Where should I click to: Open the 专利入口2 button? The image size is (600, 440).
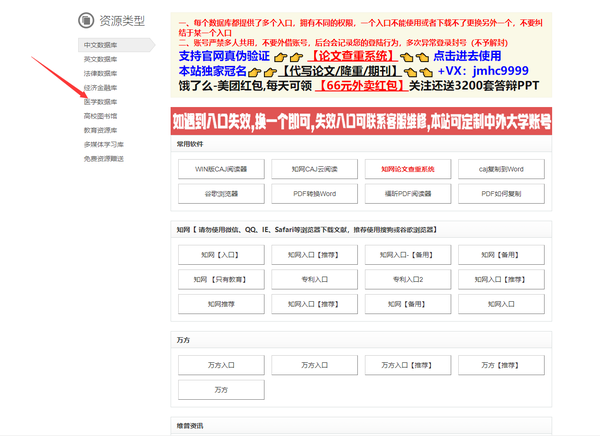408,279
